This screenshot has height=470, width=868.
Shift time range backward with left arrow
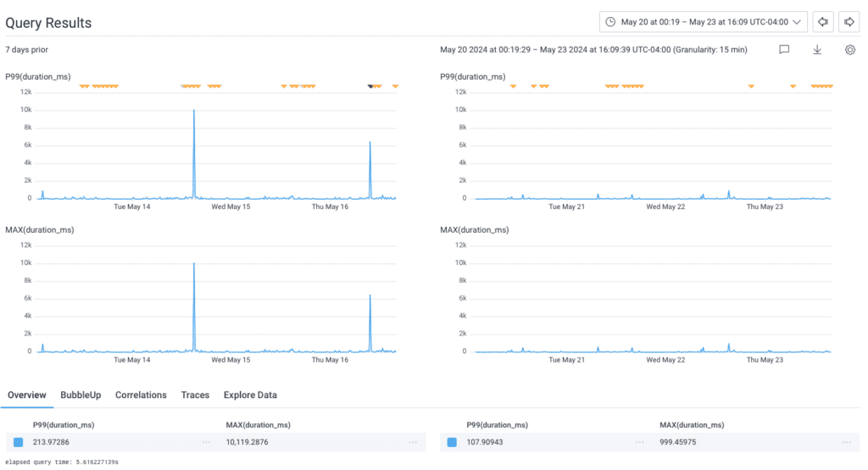coord(822,22)
